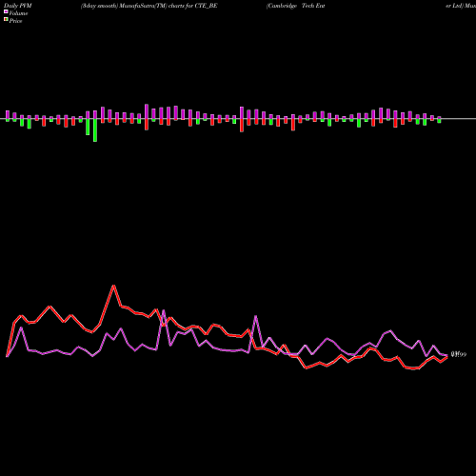Click the longest green bar in the histogram
Image resolution: width=476 pixels, height=476 pixels.
95,130
